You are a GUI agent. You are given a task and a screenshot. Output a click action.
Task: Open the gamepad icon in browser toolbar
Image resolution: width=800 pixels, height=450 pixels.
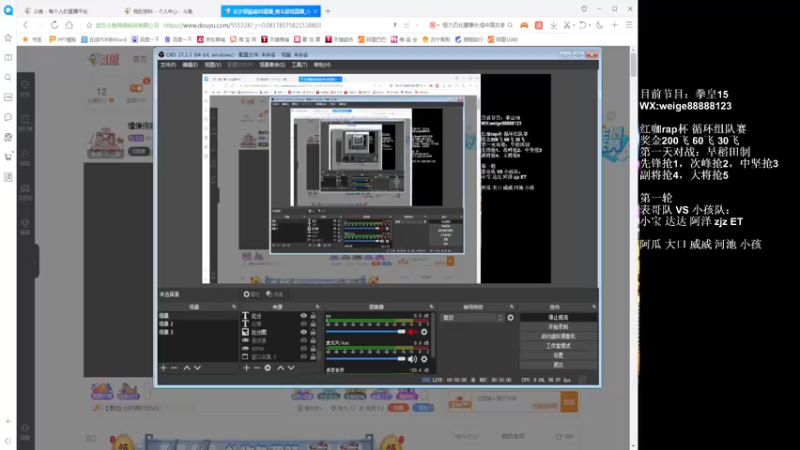524,25
